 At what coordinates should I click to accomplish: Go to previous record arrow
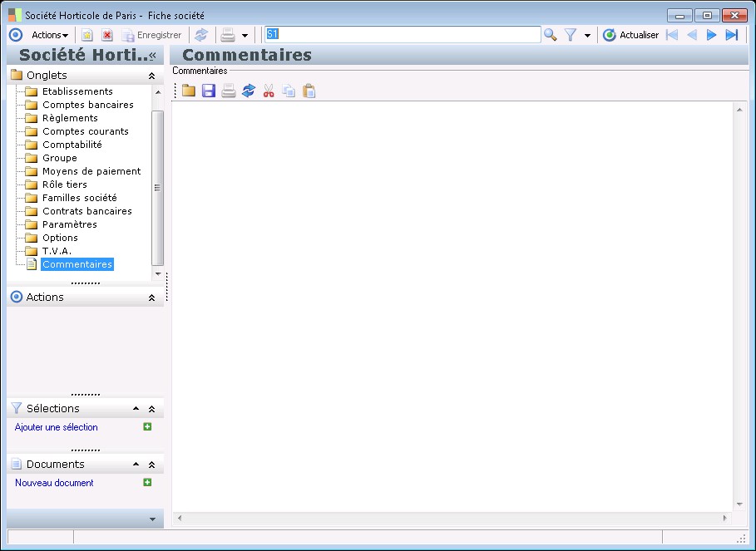tap(692, 35)
